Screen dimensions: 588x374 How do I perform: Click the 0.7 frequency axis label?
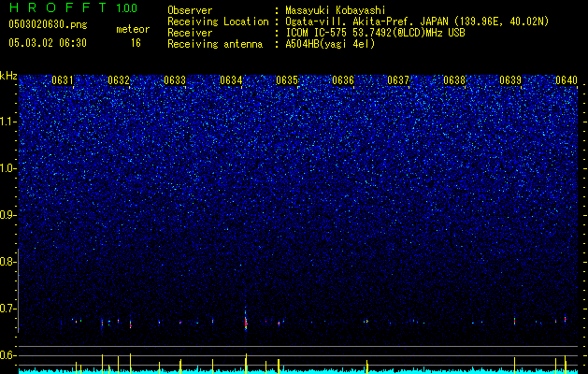coord(7,309)
